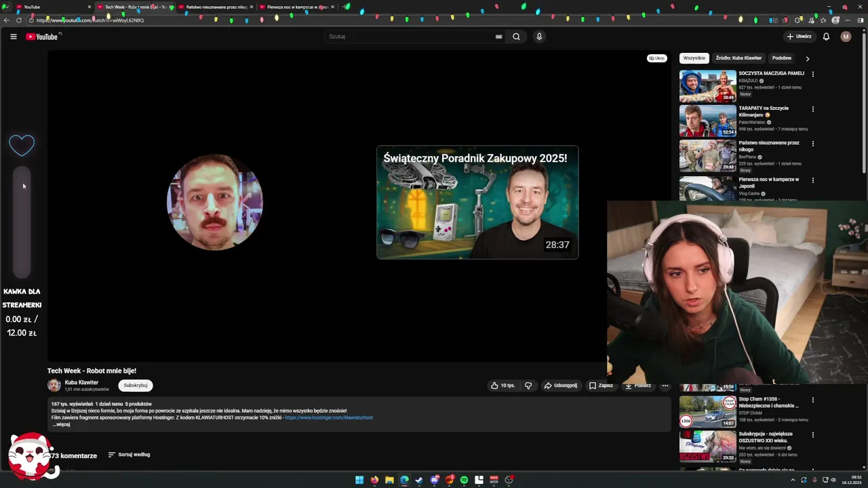This screenshot has height=488, width=868.
Task: Show hidden system tray icons
Action: [x=793, y=480]
